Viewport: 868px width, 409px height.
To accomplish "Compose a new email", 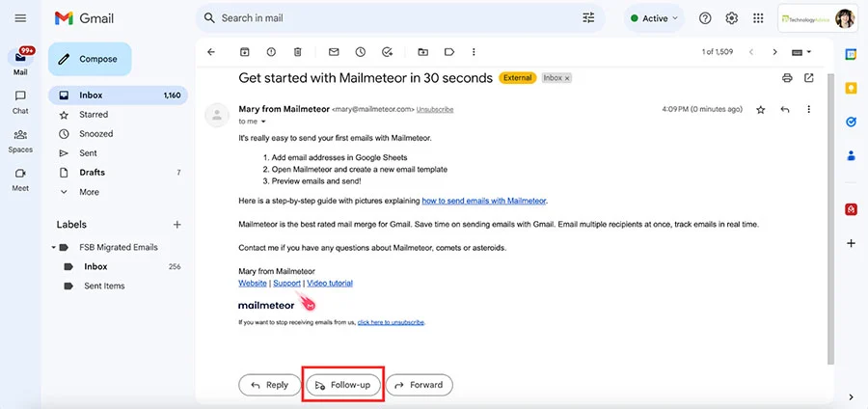I will [x=90, y=59].
